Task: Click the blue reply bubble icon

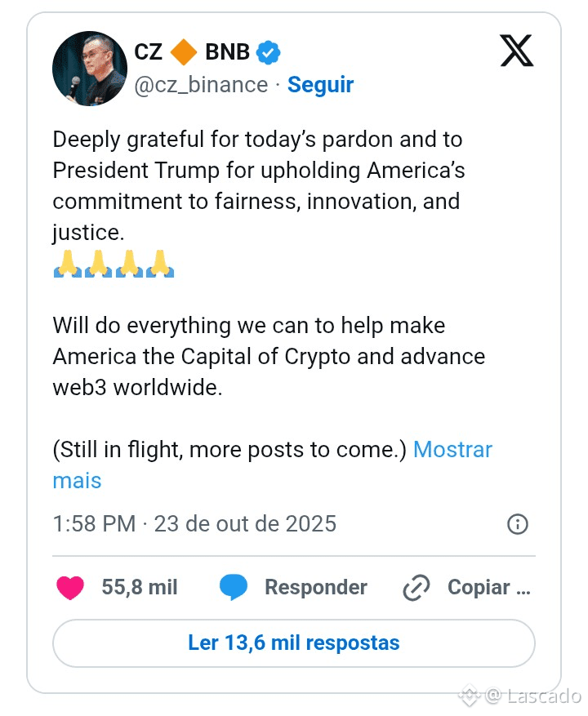Action: pyautogui.click(x=234, y=587)
